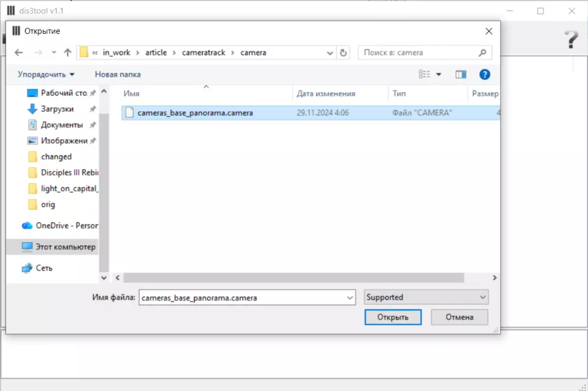Click the Файл "CAMERA" type cell
This screenshot has width=588, height=391.
click(422, 113)
